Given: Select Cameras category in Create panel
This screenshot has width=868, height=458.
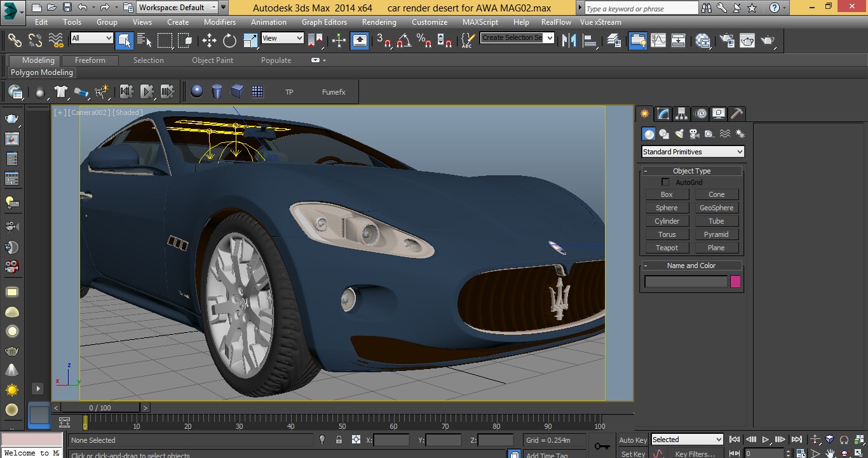Looking at the screenshot, I should [x=694, y=133].
